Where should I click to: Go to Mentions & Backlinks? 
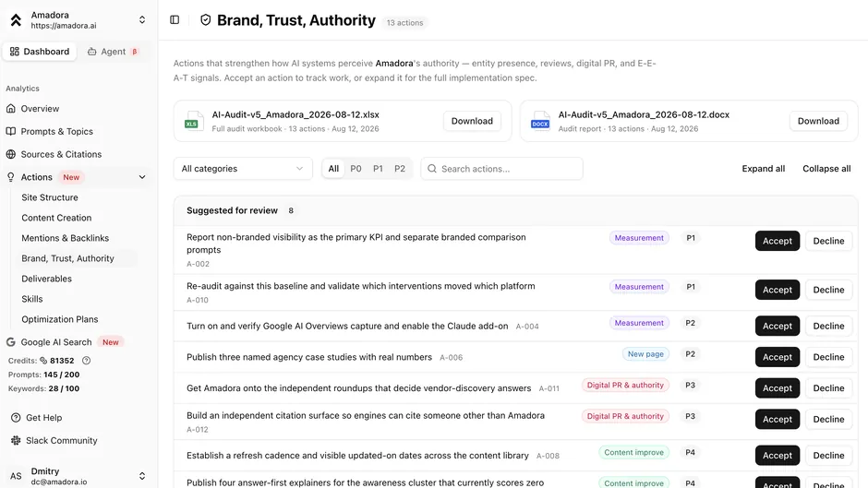point(66,238)
